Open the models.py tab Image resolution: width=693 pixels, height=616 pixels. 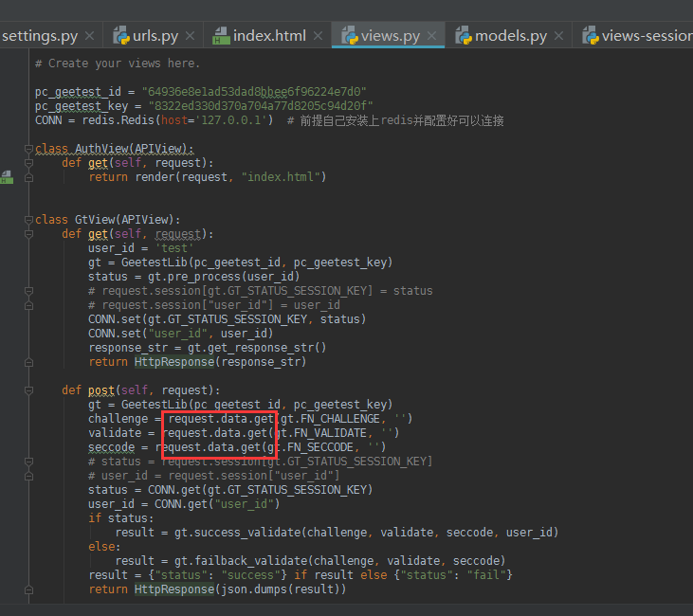511,36
